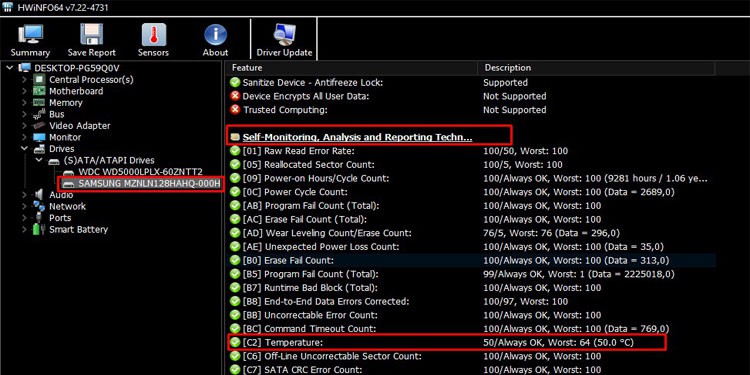
Task: Expand the Audio node
Action: (x=24, y=195)
